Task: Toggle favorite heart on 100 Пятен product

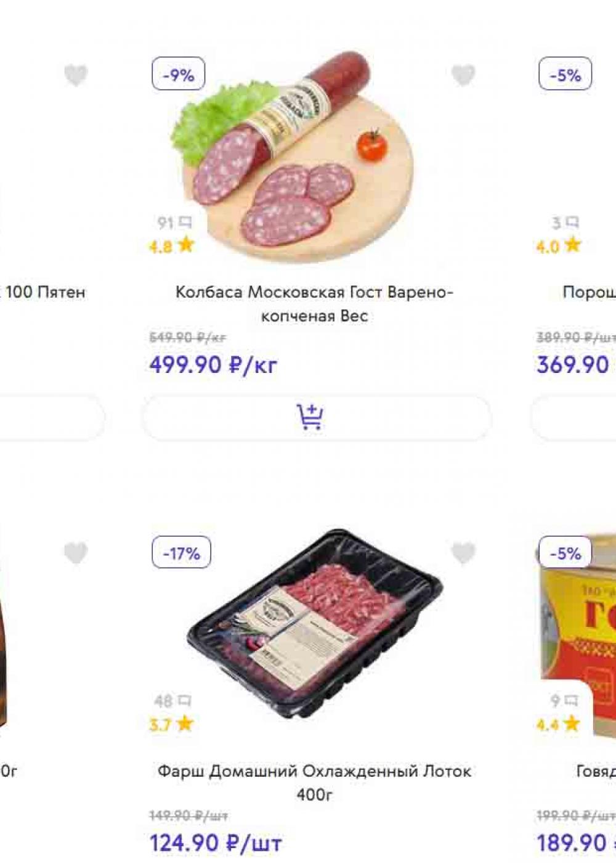Action: [76, 75]
